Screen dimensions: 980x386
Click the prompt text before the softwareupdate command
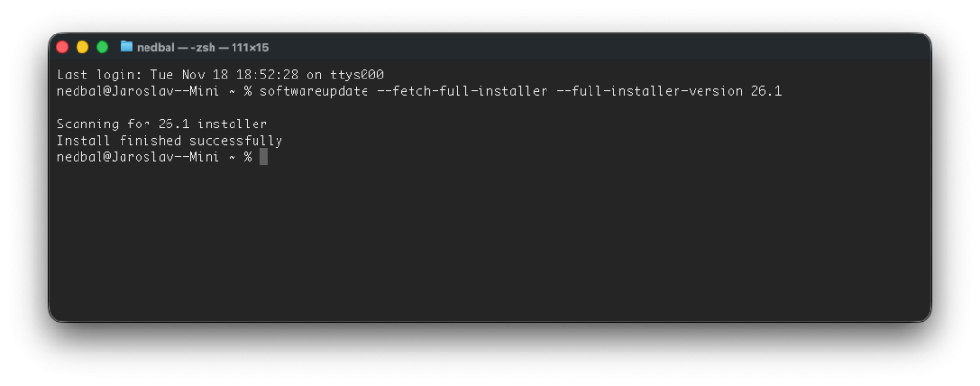click(154, 91)
